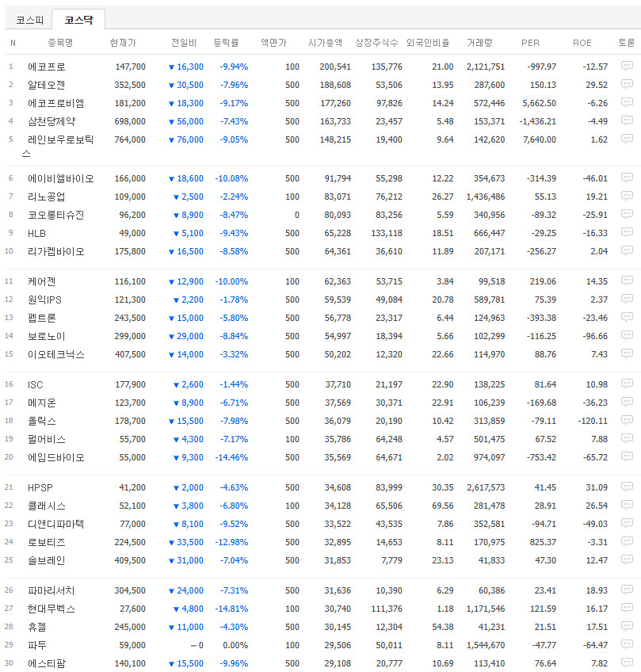Open the 파두 stock link
Viewport: 641px width, 672px height.
click(37, 645)
